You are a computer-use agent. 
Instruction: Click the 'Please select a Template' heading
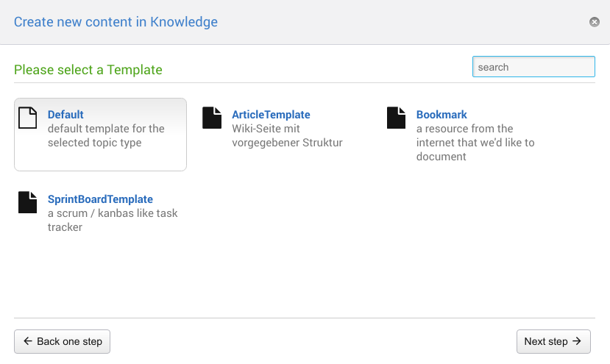click(88, 70)
